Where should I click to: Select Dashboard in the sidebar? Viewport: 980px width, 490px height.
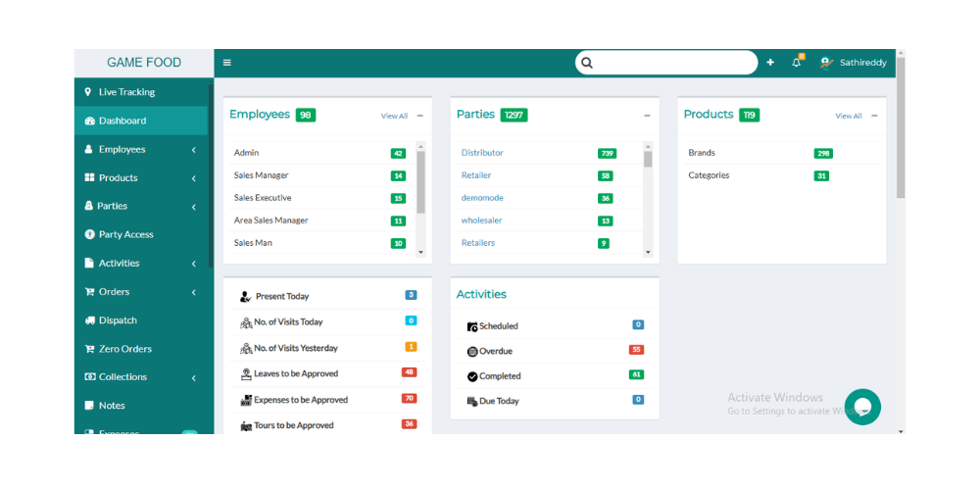click(x=140, y=121)
